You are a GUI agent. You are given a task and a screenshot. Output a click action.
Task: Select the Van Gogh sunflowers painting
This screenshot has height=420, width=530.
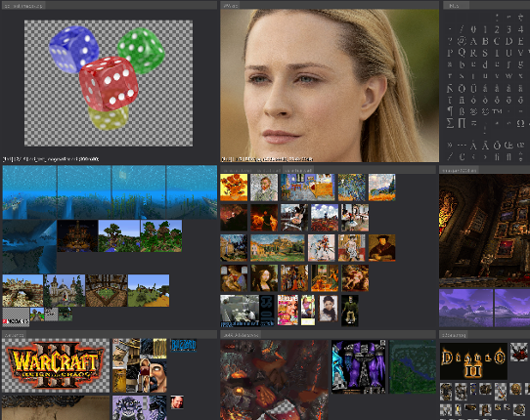(234, 188)
